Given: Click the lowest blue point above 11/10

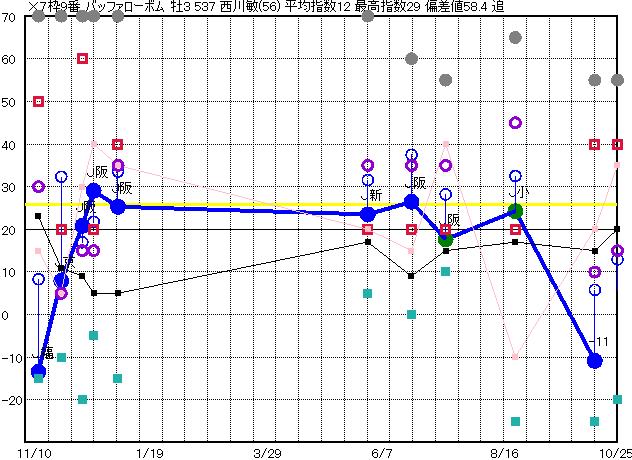Looking at the screenshot, I should [x=38, y=372].
